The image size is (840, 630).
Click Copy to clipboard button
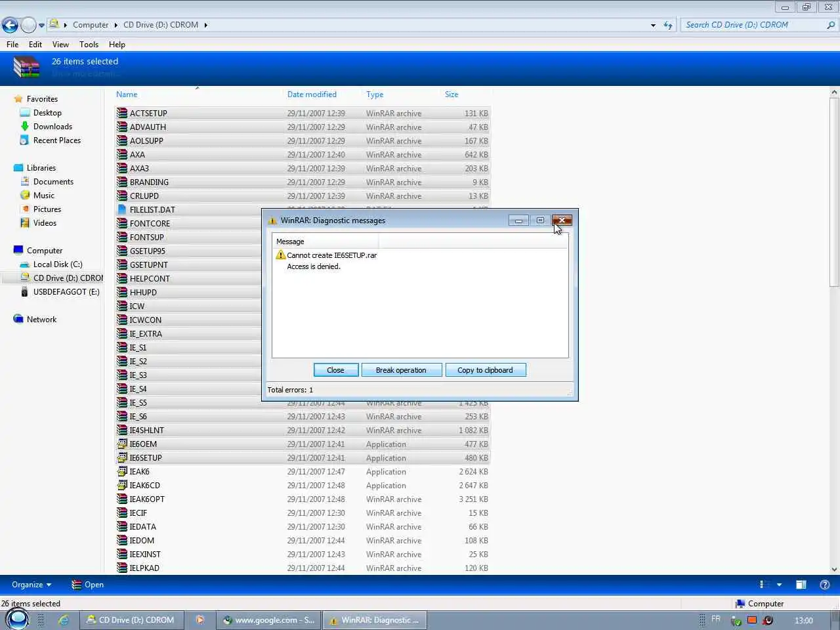coord(485,370)
